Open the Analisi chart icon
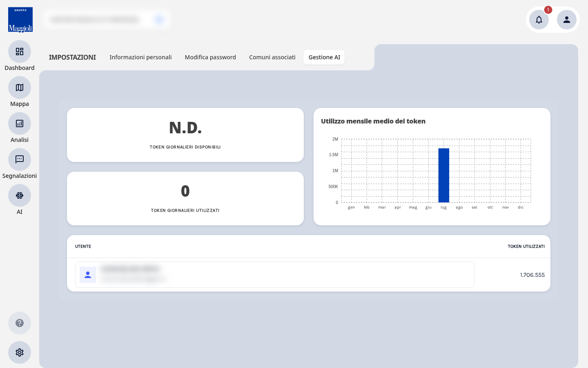Screen dimensions: 588x368 [x=20, y=123]
